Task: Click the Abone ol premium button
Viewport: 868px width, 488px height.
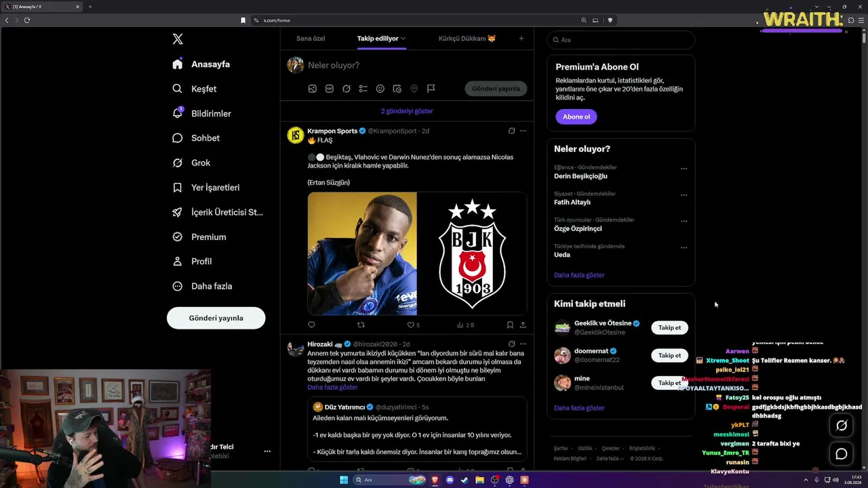Action: [x=576, y=117]
